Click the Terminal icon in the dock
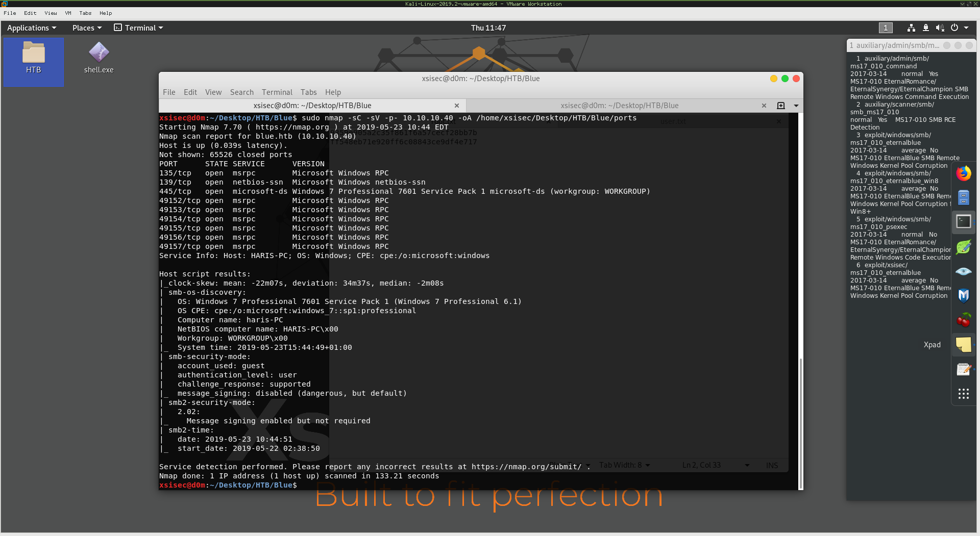Viewport: 980px width, 536px height. tap(964, 222)
